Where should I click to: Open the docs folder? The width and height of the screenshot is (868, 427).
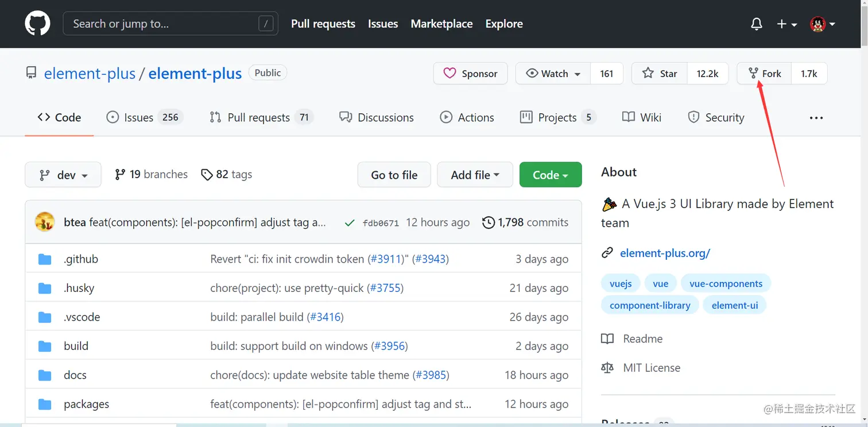click(x=75, y=375)
